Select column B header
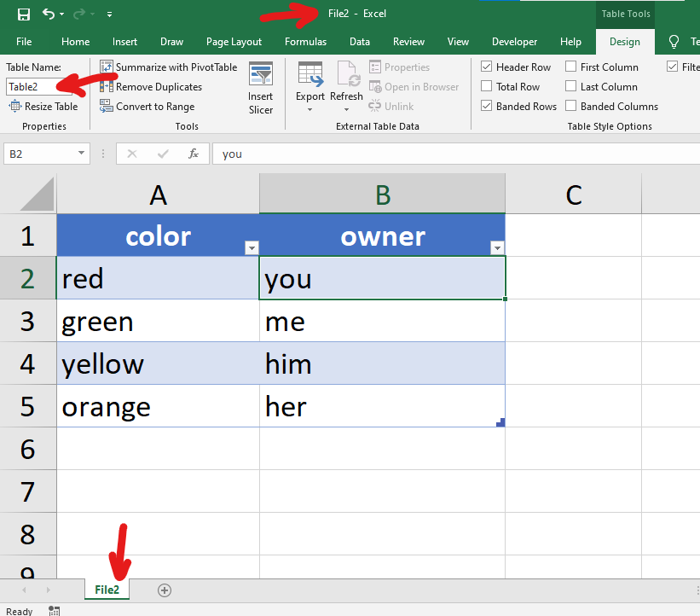700x616 pixels. point(382,195)
